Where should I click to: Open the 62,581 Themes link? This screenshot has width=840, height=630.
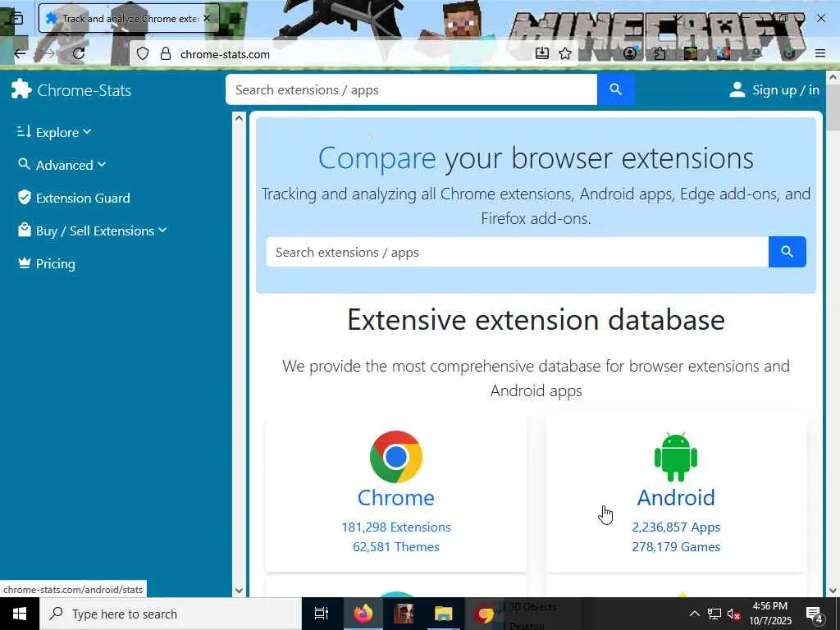396,547
